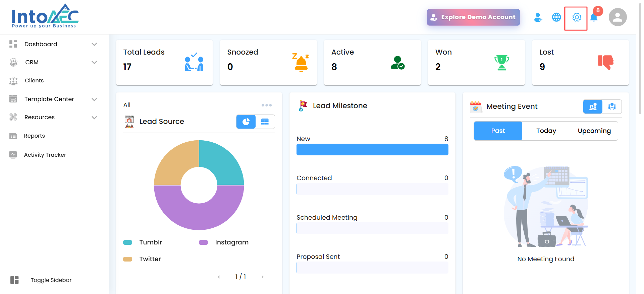Click the New milestone progress bar

click(x=372, y=150)
